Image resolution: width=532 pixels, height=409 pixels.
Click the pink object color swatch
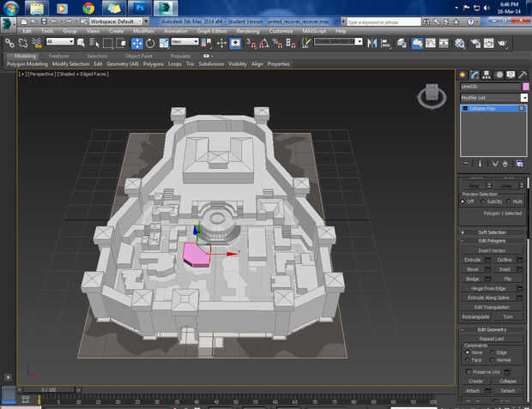coord(525,87)
